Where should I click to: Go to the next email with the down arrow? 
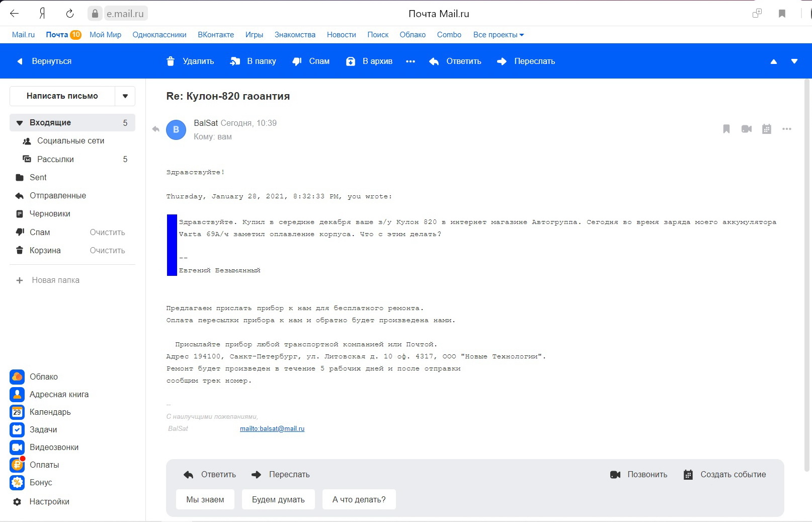(x=794, y=61)
